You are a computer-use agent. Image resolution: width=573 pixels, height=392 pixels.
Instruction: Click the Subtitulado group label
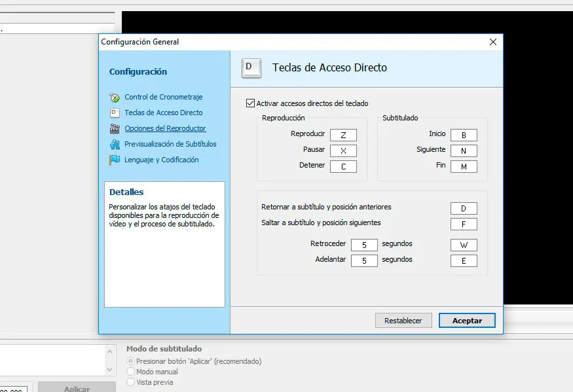400,118
